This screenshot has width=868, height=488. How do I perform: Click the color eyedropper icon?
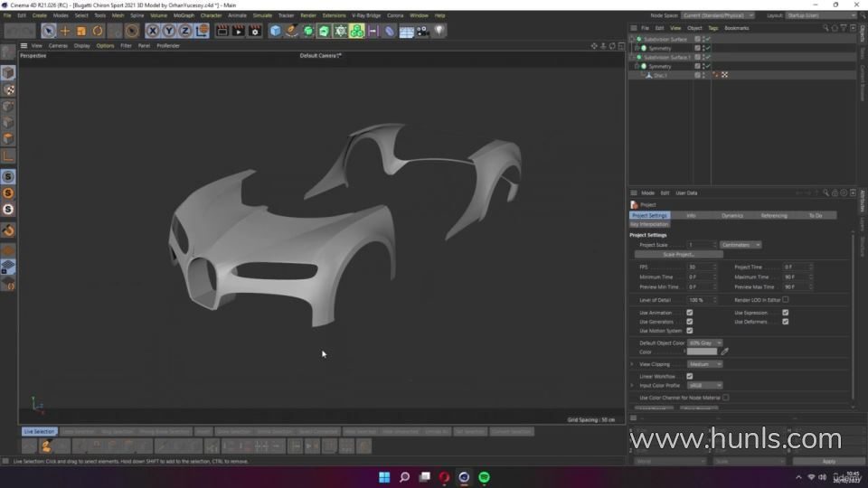[724, 352]
